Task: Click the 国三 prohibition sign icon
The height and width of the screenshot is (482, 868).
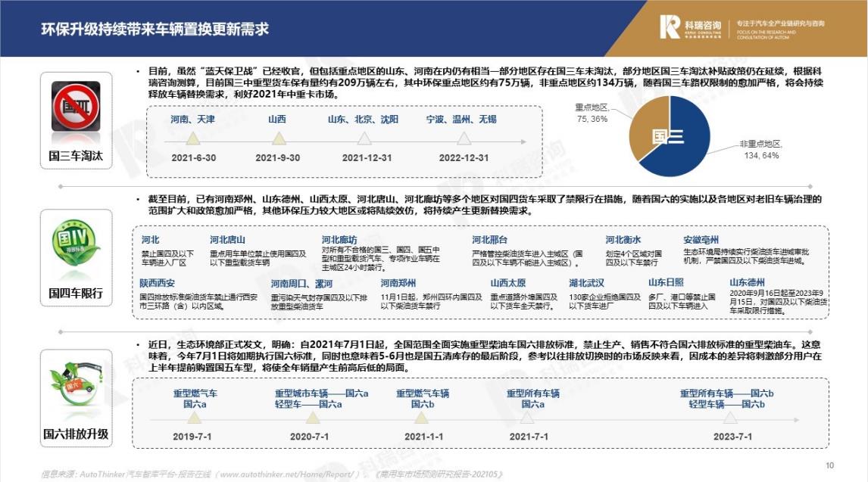Action: [x=76, y=107]
